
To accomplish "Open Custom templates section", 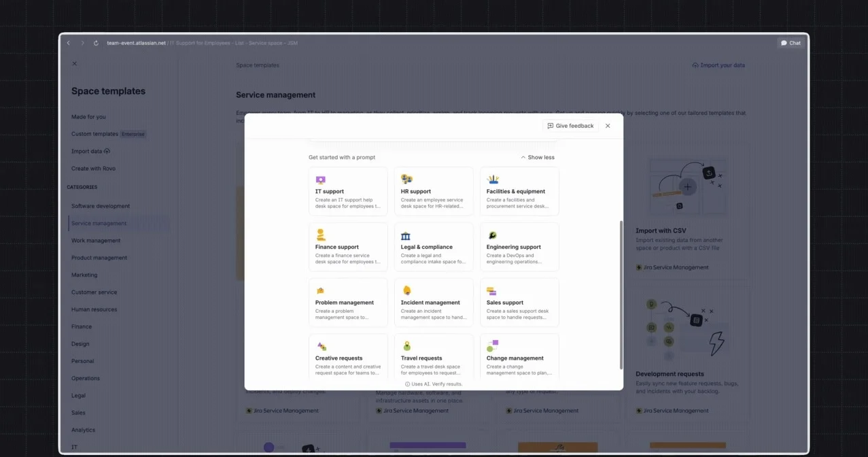I will tap(94, 134).
